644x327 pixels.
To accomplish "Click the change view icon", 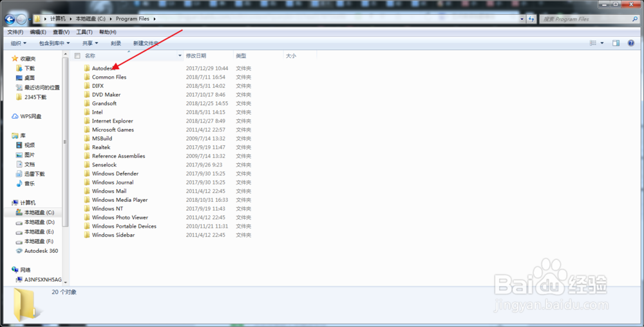I will pos(592,43).
